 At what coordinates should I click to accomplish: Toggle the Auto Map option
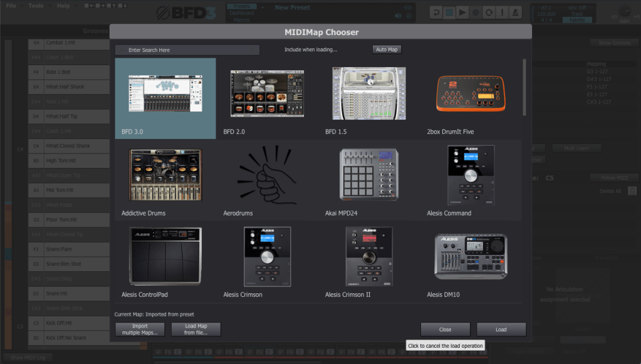click(387, 49)
